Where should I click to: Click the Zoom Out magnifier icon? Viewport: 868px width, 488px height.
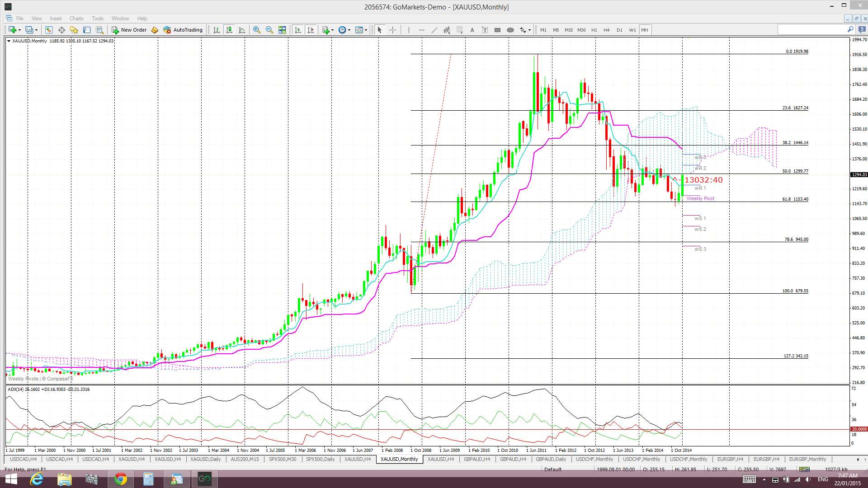269,30
